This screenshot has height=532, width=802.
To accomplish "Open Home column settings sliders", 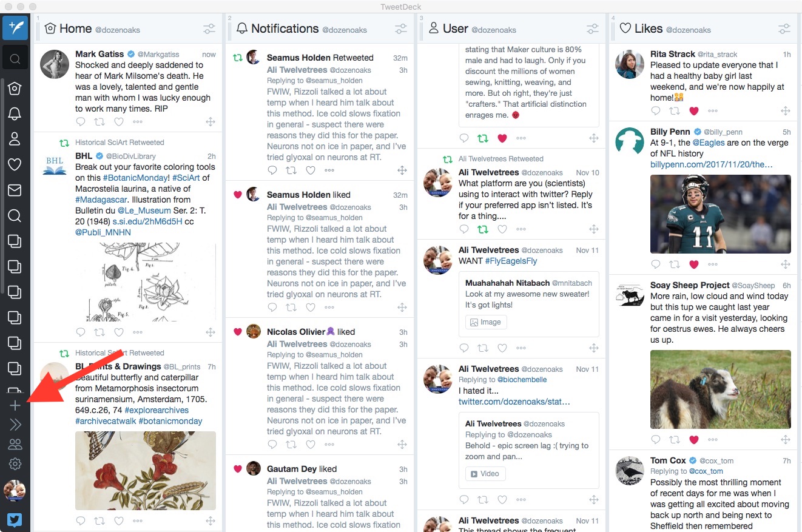I will (209, 29).
